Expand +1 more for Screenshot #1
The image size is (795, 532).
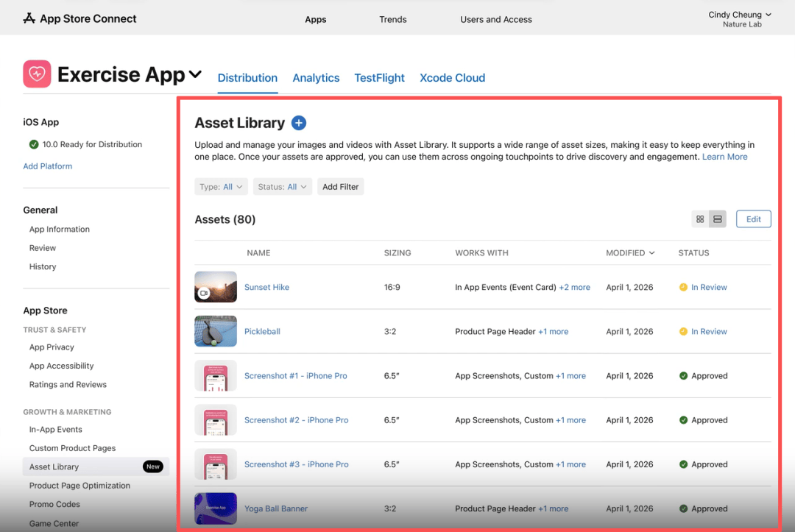(x=570, y=376)
